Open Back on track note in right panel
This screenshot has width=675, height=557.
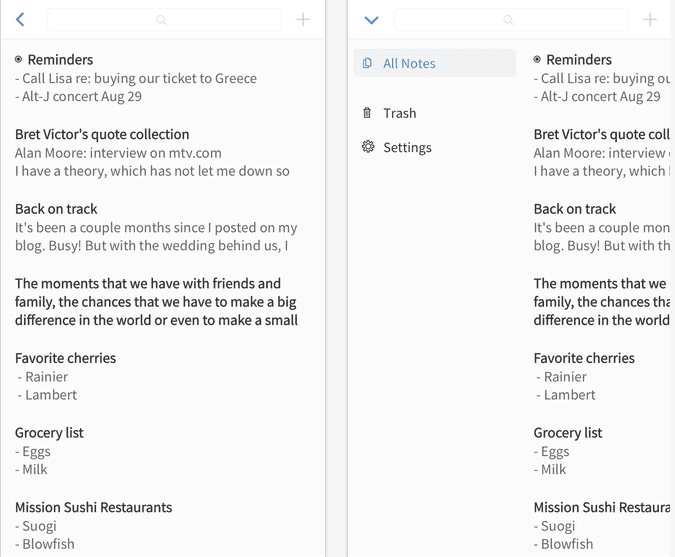click(x=575, y=209)
